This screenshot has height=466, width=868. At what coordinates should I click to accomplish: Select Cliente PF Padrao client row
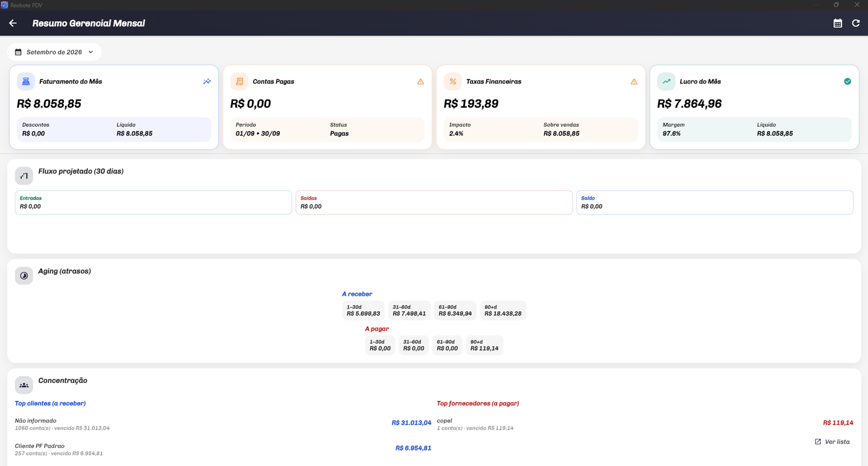(223, 449)
